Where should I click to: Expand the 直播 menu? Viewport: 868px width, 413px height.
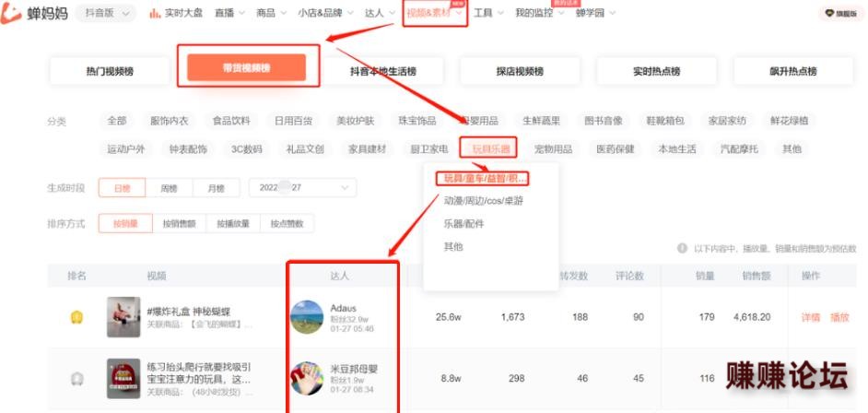229,13
